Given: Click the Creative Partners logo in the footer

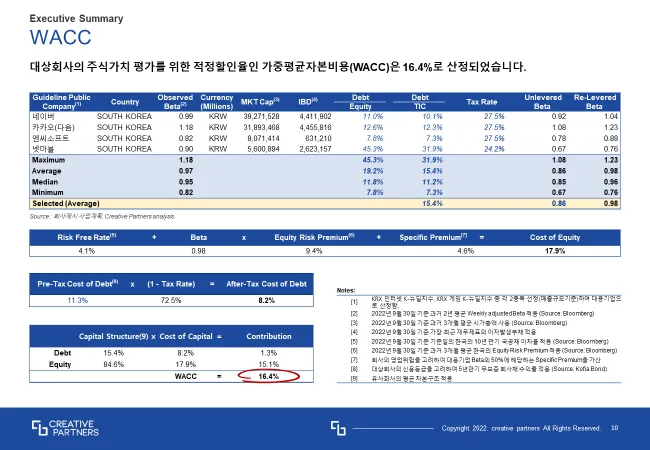Looking at the screenshot, I should click(x=65, y=428).
